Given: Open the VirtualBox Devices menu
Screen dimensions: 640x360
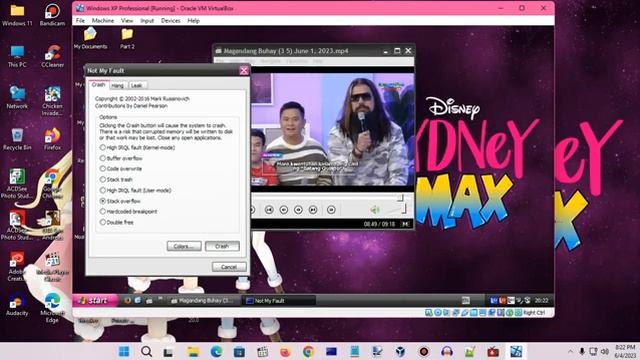Looking at the screenshot, I should click(x=171, y=20).
